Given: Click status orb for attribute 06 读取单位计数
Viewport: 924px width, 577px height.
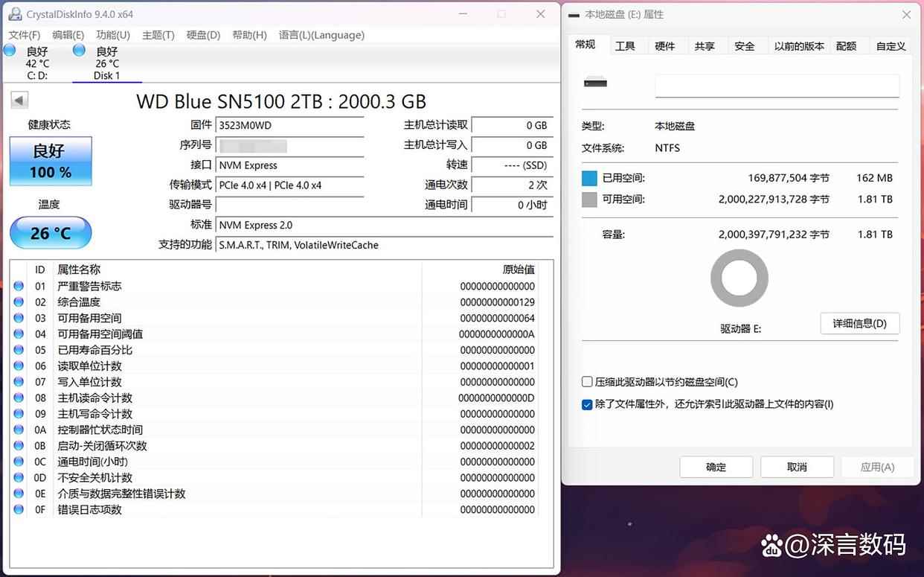Looking at the screenshot, I should 19,366.
